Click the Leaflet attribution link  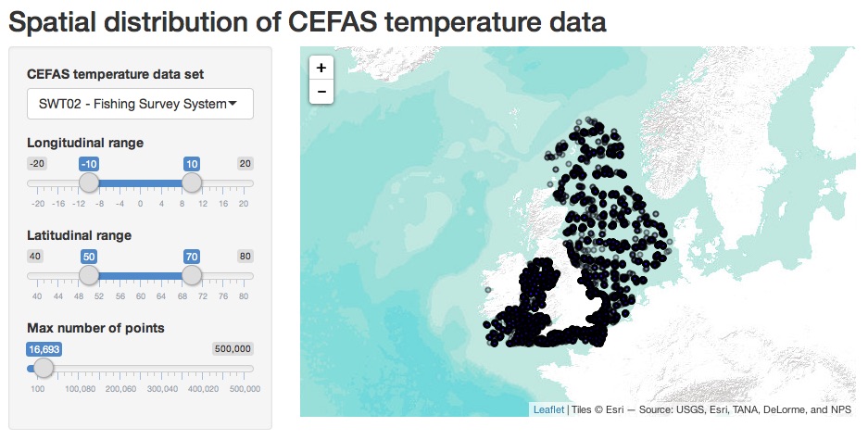point(547,409)
